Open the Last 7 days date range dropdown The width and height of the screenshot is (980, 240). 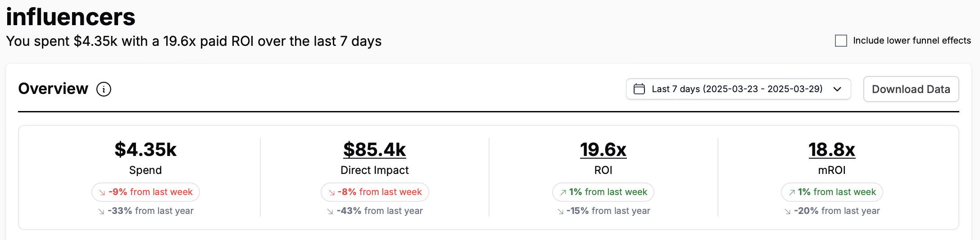[737, 89]
